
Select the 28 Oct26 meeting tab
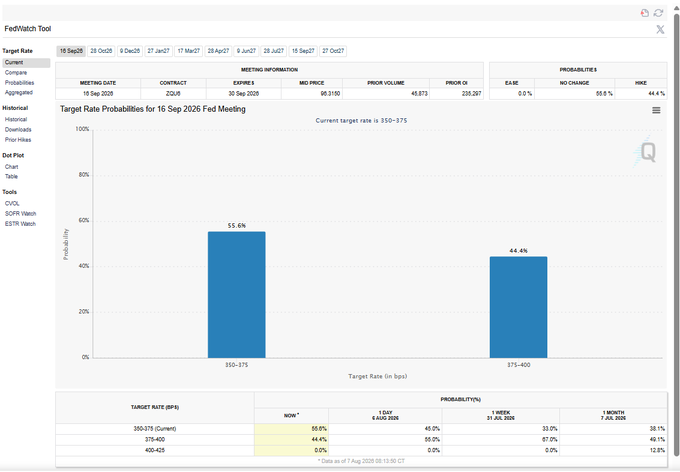101,51
